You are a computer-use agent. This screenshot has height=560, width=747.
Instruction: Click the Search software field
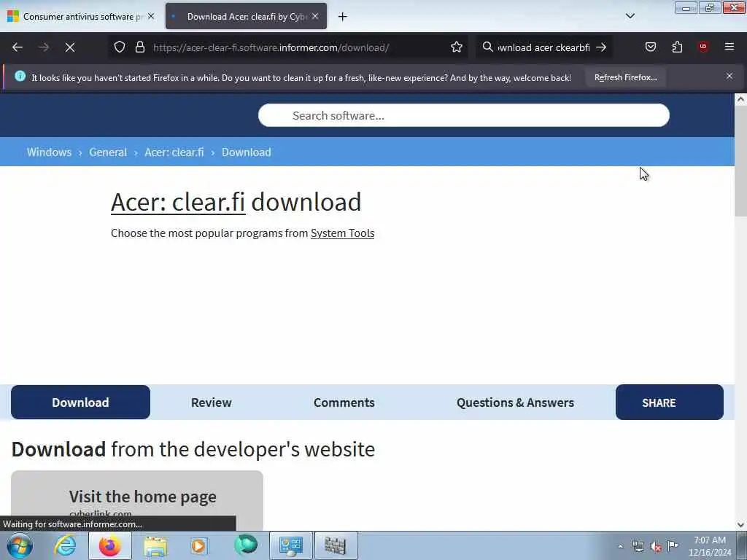(x=463, y=116)
